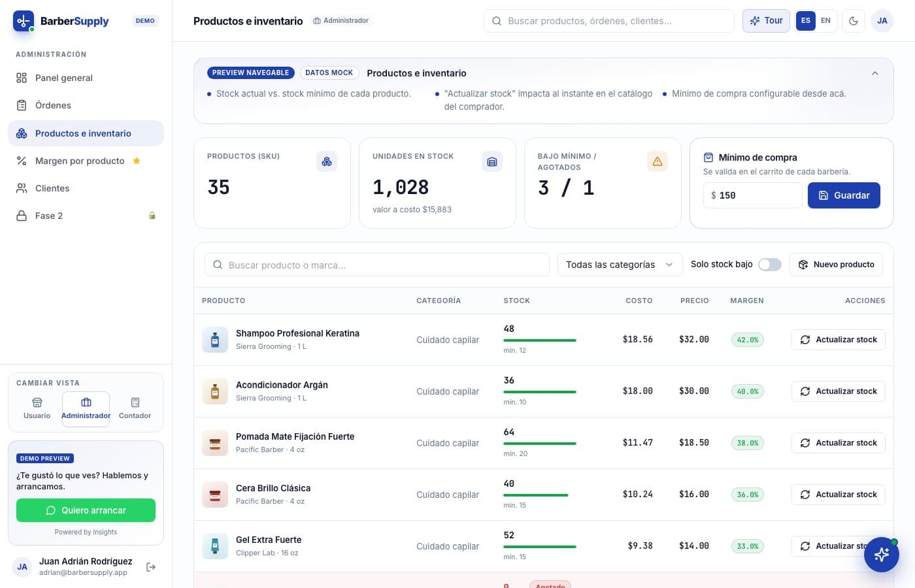Click the Gel Extra Fuerte product thumbnail
915x588 pixels.
[215, 546]
